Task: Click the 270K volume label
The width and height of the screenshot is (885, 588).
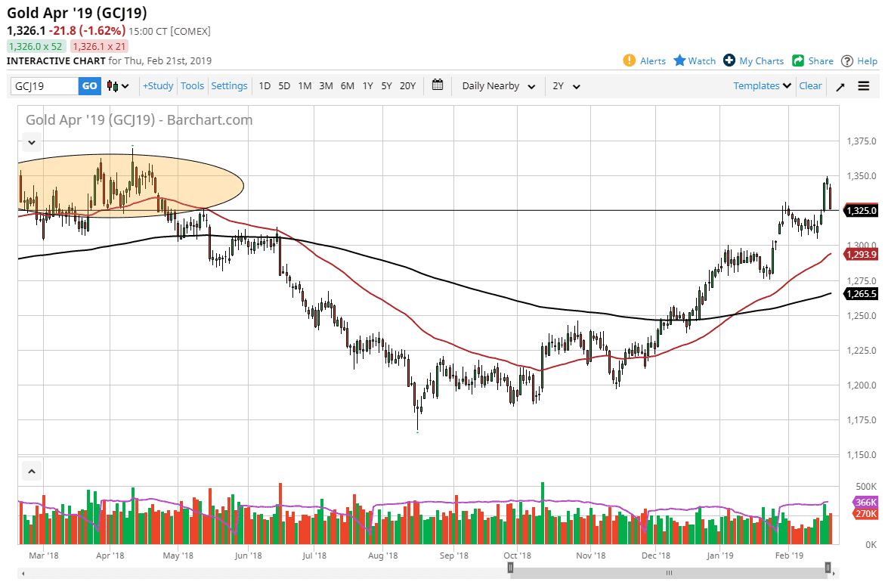Action: pos(865,513)
